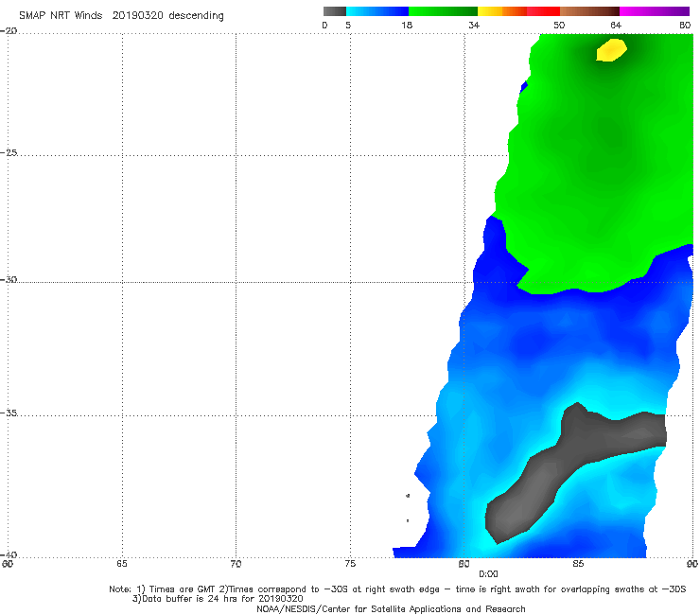Click the latitude label '-35' on the left axis
Screen dimensions: 700x615
(x=9, y=413)
